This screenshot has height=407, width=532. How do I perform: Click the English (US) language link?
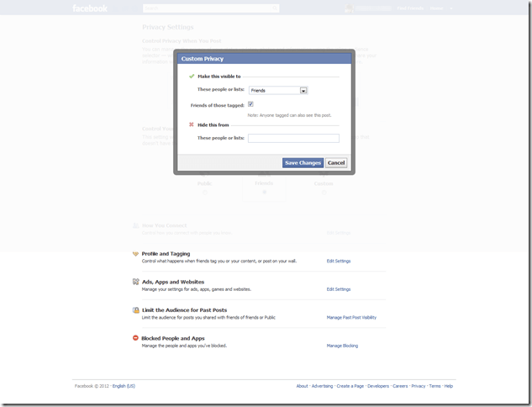(x=124, y=386)
